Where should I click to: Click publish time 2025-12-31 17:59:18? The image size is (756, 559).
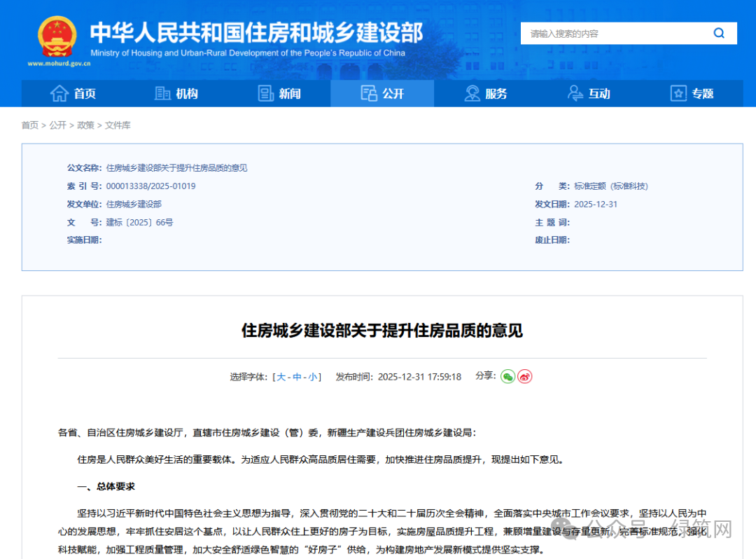point(419,377)
